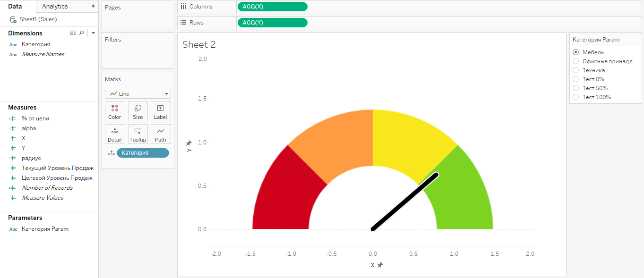Select the Sheet1 (Sales) data source

37,19
